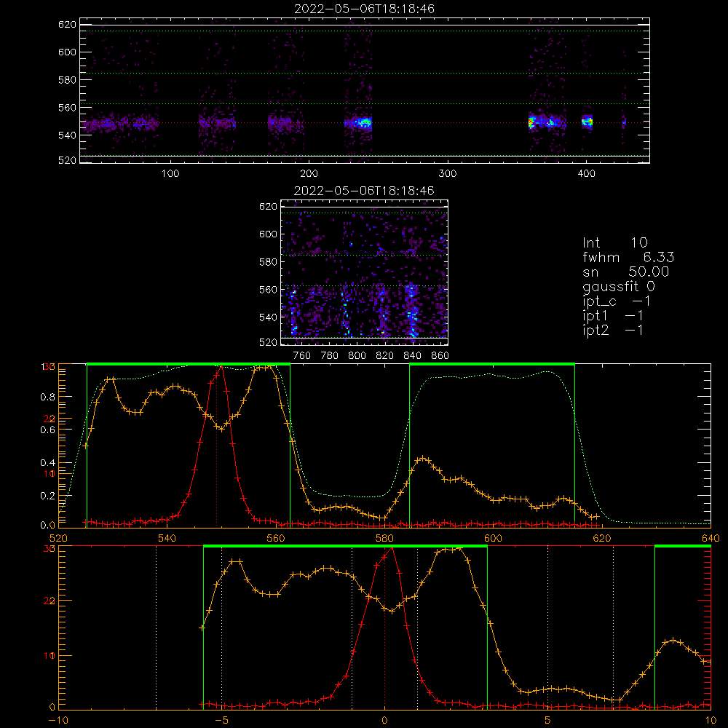Click the '-10' x-axis label of bottom plot
728x728 pixels.
pyautogui.click(x=58, y=720)
